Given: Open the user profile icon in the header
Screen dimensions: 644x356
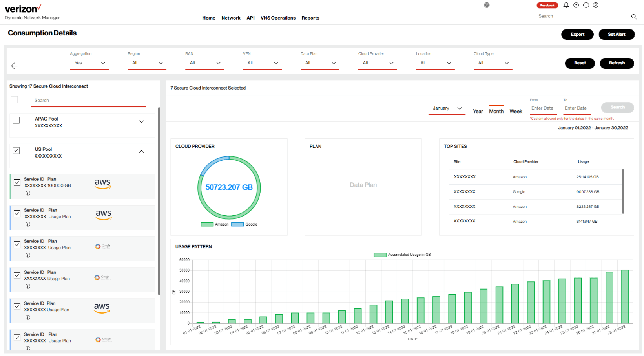Looking at the screenshot, I should pos(596,5).
